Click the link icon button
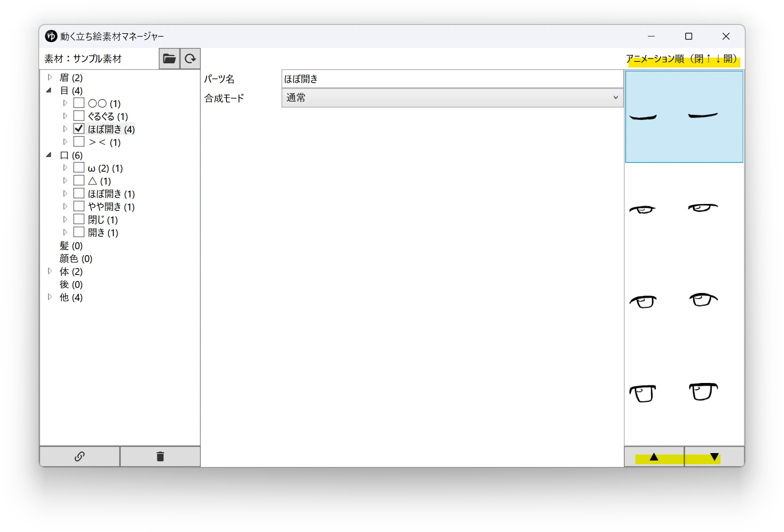Viewport: 784px width, 532px height. [x=79, y=456]
